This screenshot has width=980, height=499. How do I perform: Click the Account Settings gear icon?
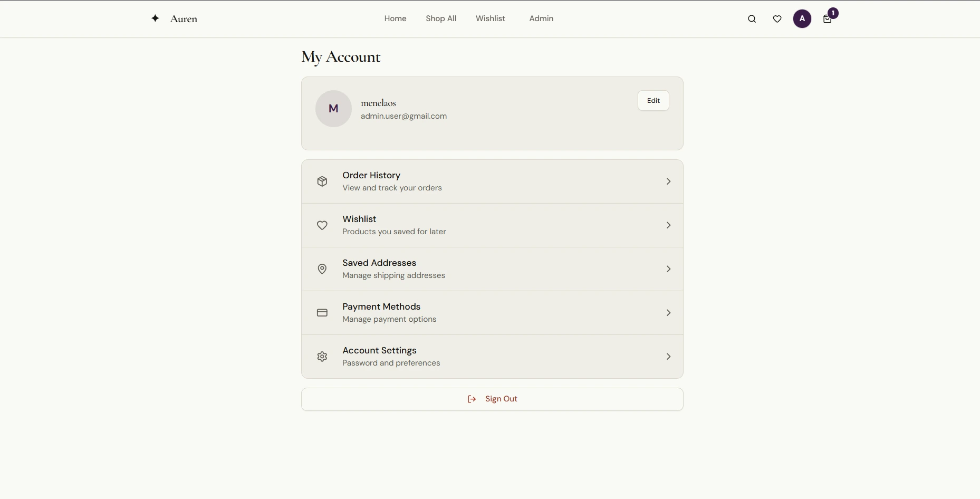point(322,357)
